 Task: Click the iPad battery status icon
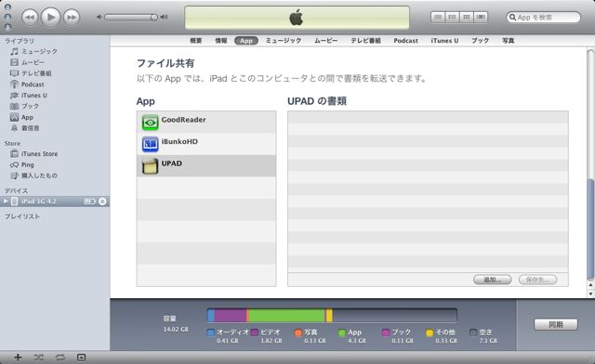(x=89, y=201)
